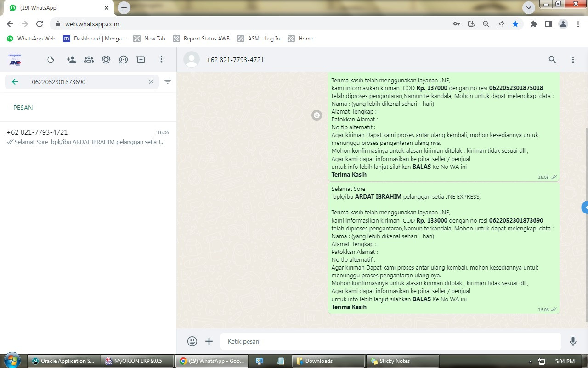The height and width of the screenshot is (368, 588).
Task: Click resi number 0622052301873690 in message
Action: [x=516, y=220]
